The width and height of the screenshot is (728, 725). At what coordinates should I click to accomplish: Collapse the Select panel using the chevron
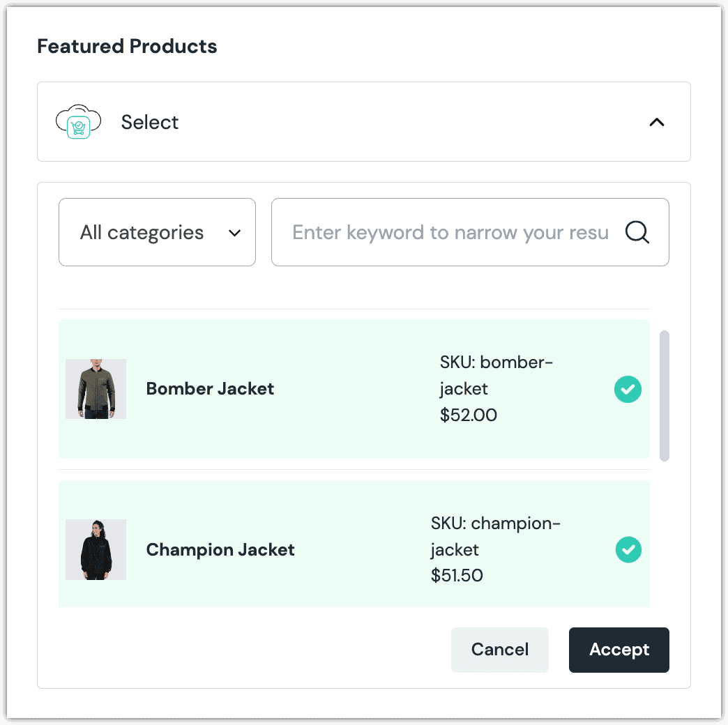coord(656,121)
